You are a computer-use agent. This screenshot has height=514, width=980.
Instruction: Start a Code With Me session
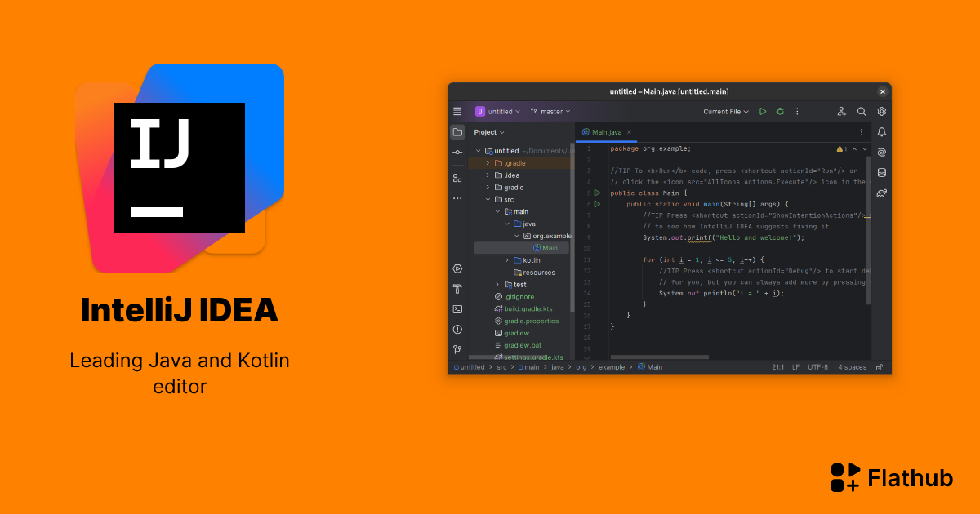(x=841, y=111)
